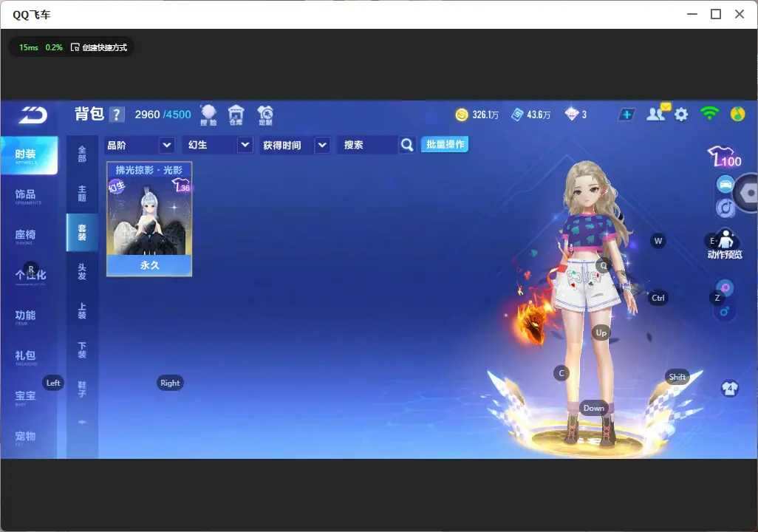This screenshot has width=758, height=532.
Task: Click the back arrow logo icon
Action: pos(33,115)
